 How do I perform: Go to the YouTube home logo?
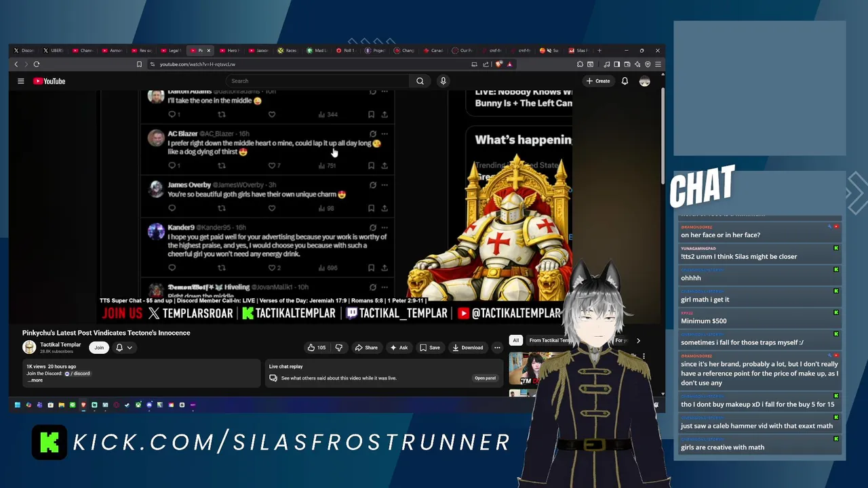coord(50,81)
